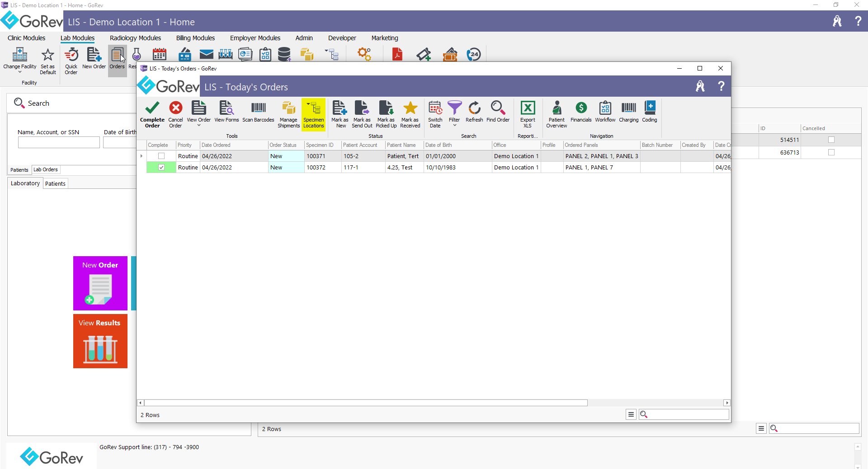Open grid options menu in Home window footer
The image size is (868, 469).
pos(761,428)
